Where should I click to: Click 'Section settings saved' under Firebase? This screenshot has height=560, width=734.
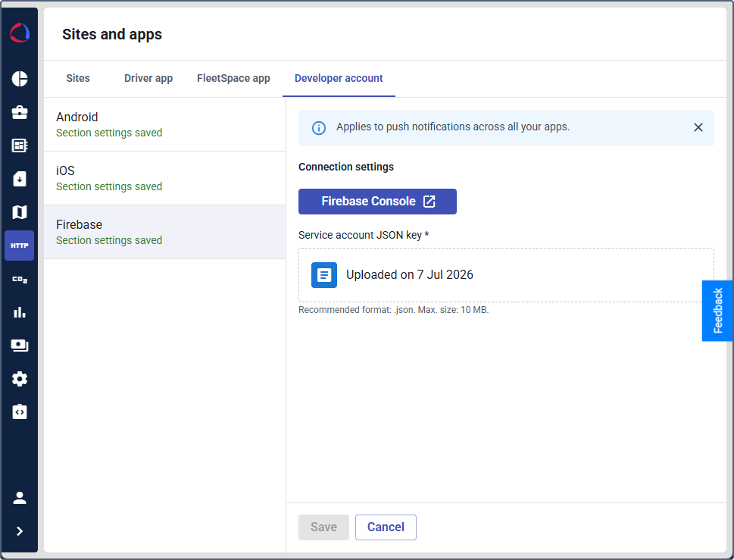pyautogui.click(x=109, y=241)
